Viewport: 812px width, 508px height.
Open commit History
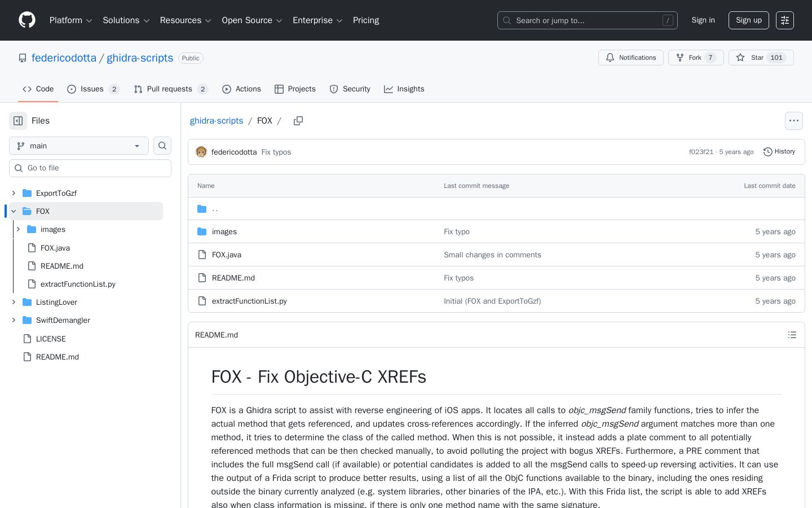(x=779, y=152)
